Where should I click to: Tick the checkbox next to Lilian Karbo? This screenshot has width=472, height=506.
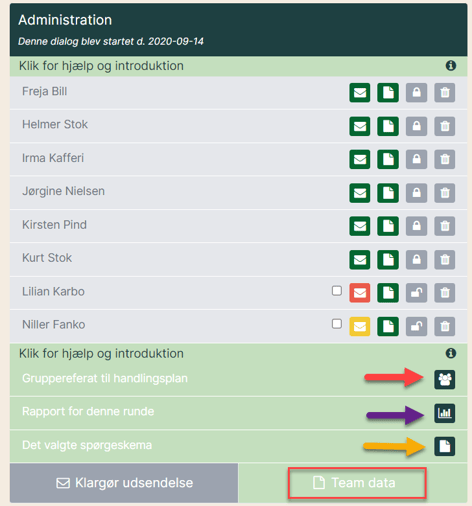337,291
